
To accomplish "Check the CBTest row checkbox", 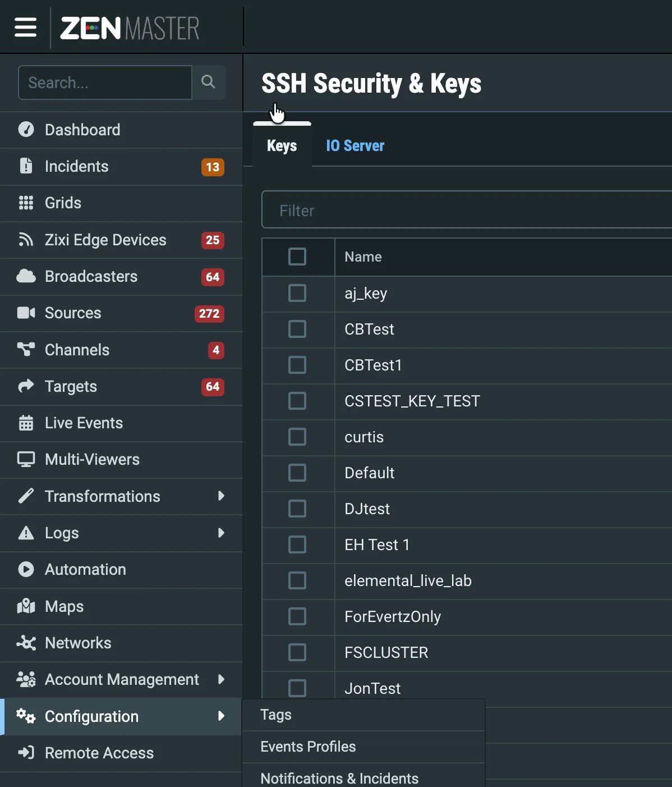I will click(x=297, y=329).
